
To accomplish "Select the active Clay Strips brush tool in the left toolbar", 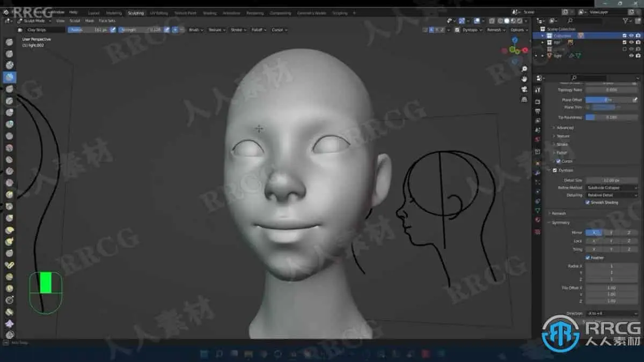I will click(9, 77).
